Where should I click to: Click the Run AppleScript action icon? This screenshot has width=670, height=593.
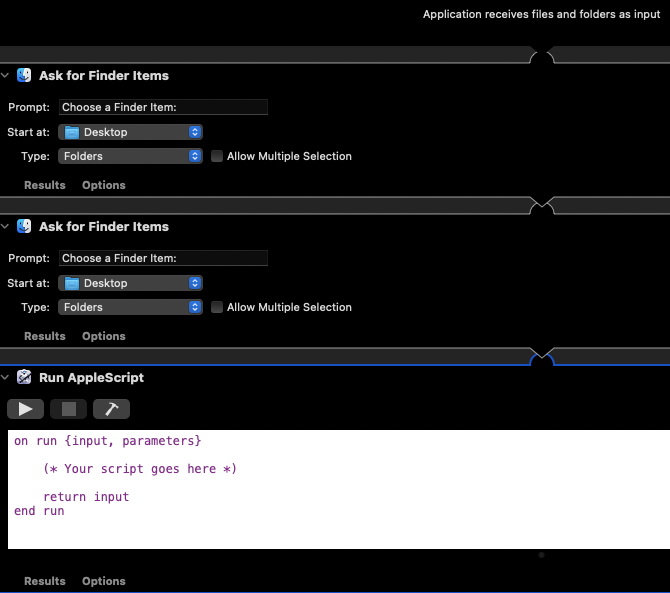24,377
